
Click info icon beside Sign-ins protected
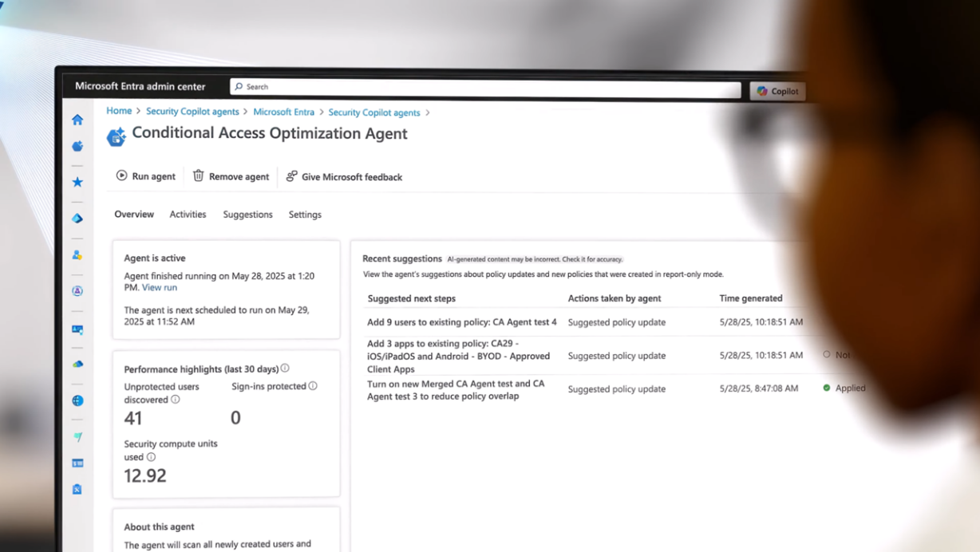click(x=313, y=386)
